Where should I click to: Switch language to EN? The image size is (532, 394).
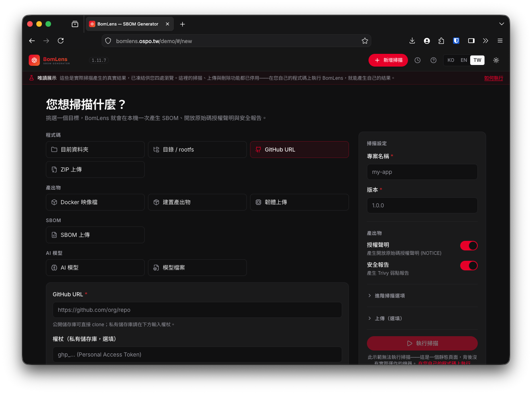pyautogui.click(x=464, y=60)
